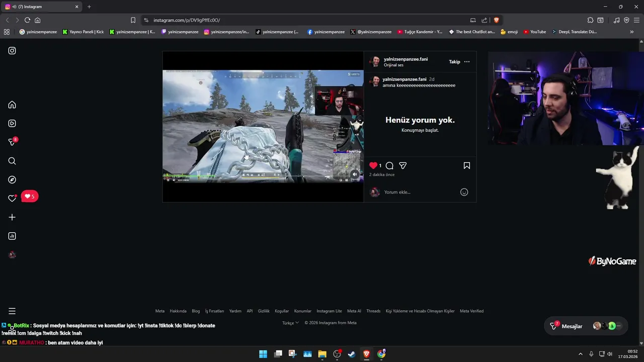Open the sidebar search icon
The image size is (644, 362).
[12, 161]
